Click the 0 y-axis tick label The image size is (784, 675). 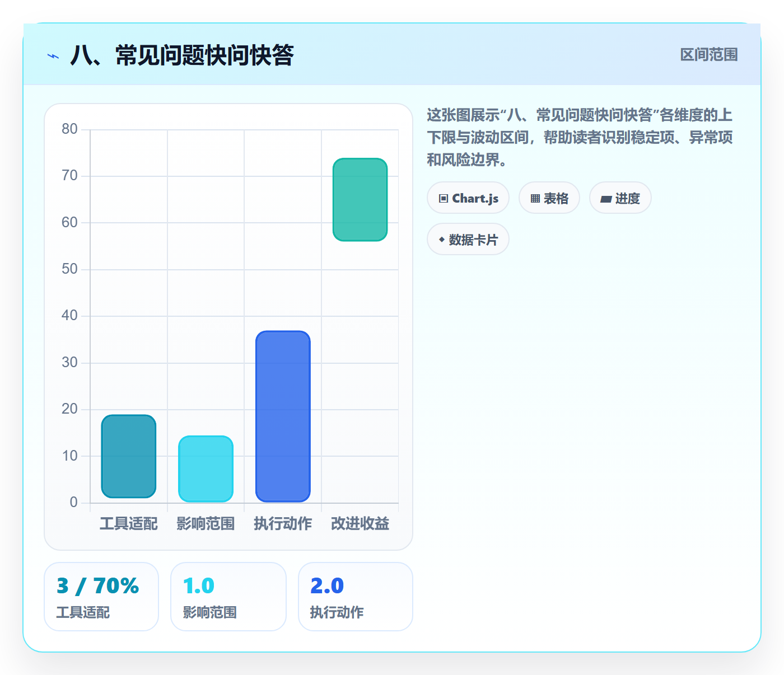73,503
